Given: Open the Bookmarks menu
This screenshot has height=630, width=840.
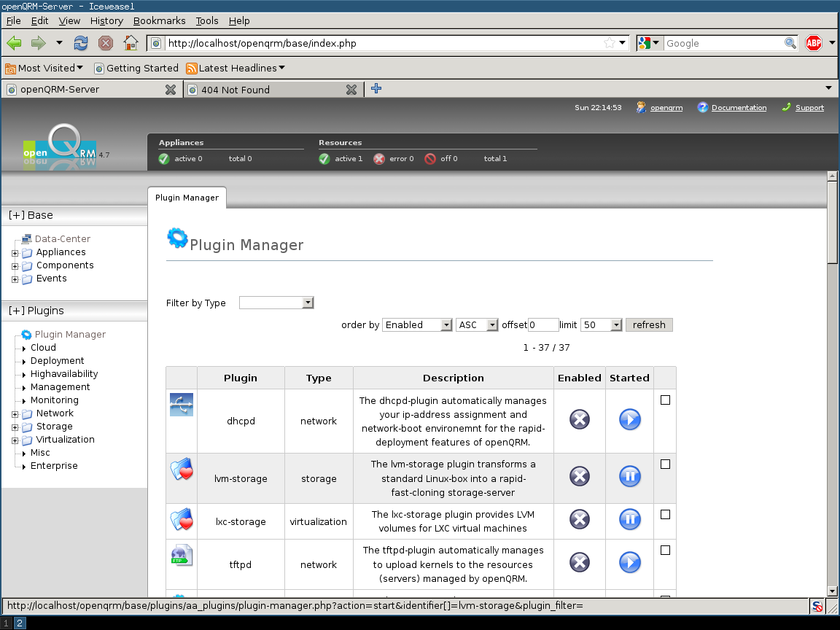Looking at the screenshot, I should tap(159, 20).
